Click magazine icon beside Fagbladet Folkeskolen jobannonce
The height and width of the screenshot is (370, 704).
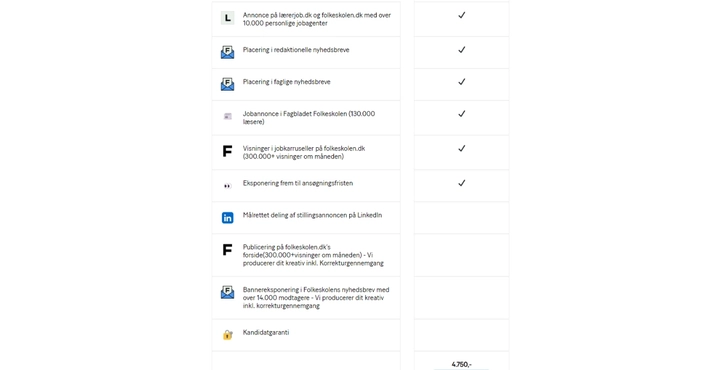click(x=228, y=116)
